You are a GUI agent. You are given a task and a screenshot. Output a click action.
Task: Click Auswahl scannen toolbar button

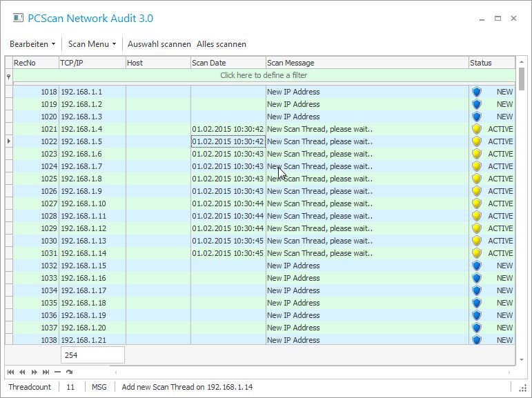pyautogui.click(x=159, y=44)
